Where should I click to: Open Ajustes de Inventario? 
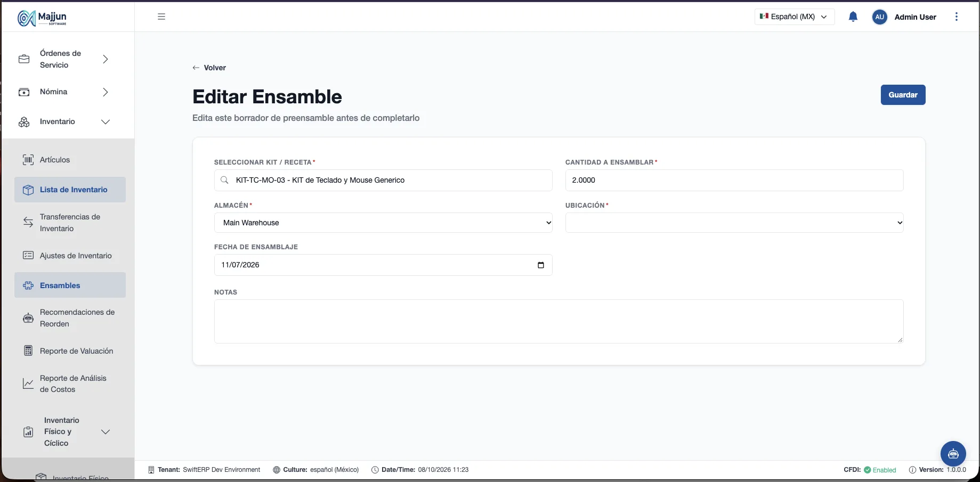tap(70, 256)
